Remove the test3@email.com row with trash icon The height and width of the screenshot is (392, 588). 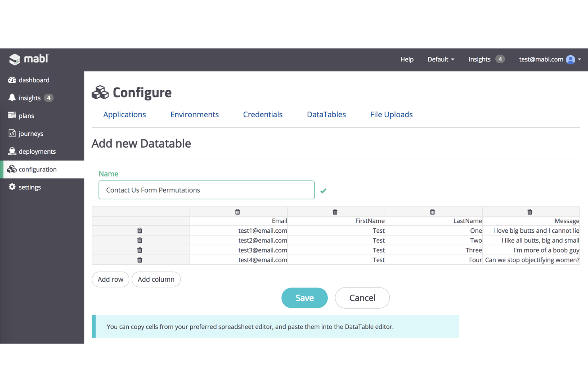(x=140, y=250)
